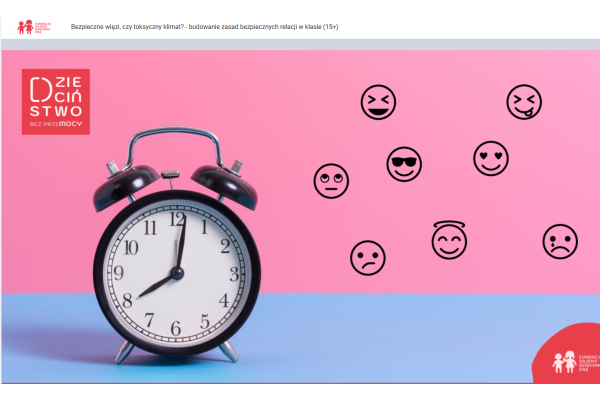The height and width of the screenshot is (400, 600).
Task: Click number 3 on the clock dial
Action: point(234,273)
